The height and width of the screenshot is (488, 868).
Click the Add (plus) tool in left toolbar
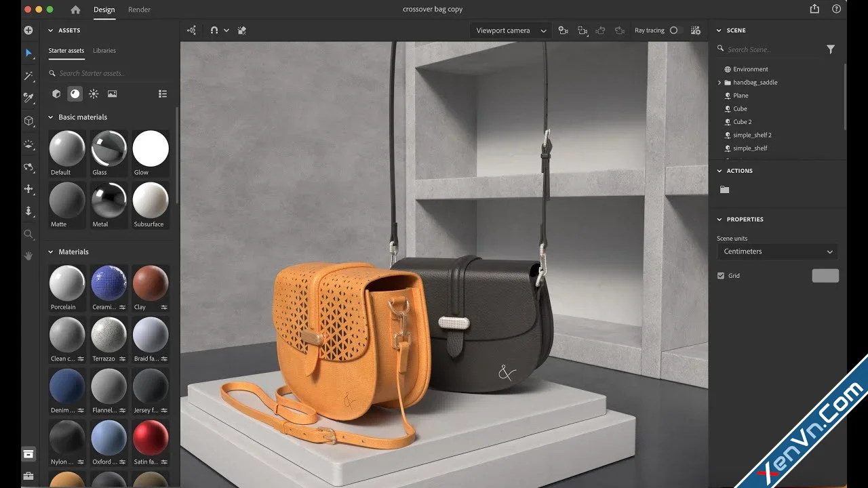pos(28,30)
